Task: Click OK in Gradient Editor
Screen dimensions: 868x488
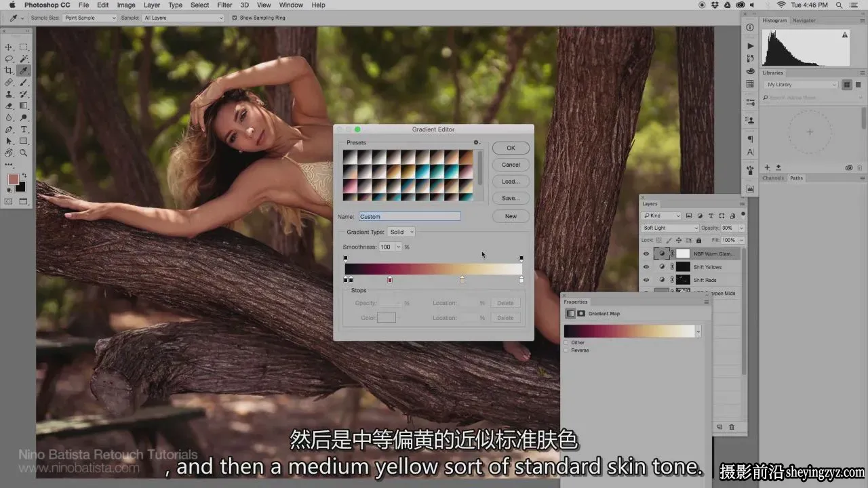Action: 511,148
